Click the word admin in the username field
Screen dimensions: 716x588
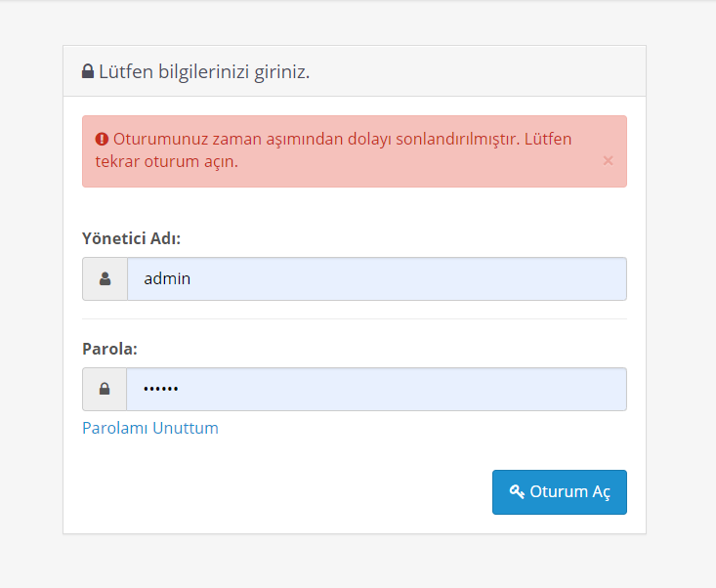[x=167, y=278]
